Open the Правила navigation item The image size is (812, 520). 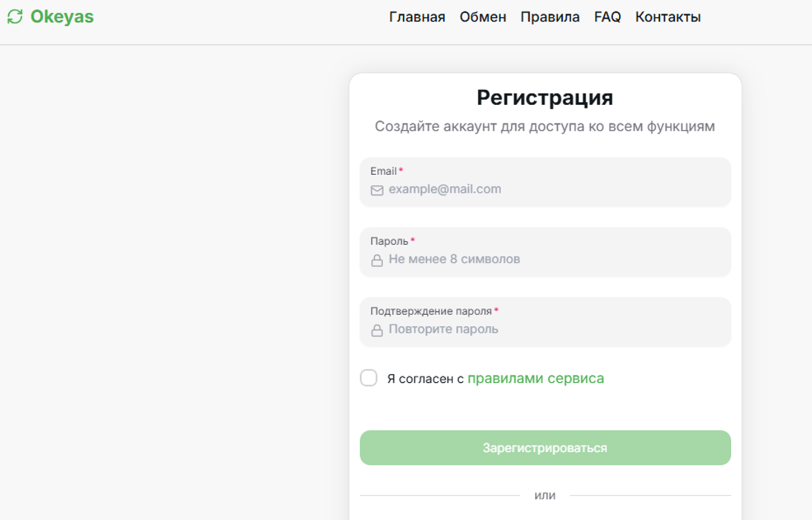pyautogui.click(x=550, y=17)
